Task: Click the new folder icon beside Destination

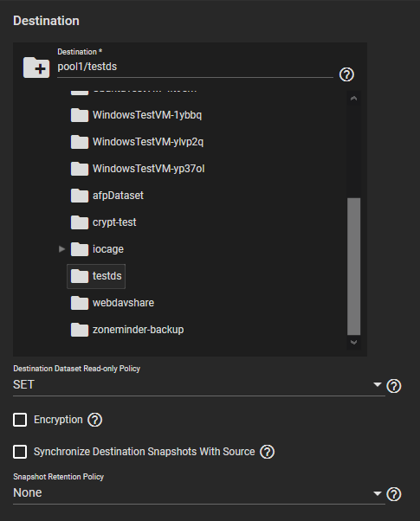Action: [x=36, y=68]
